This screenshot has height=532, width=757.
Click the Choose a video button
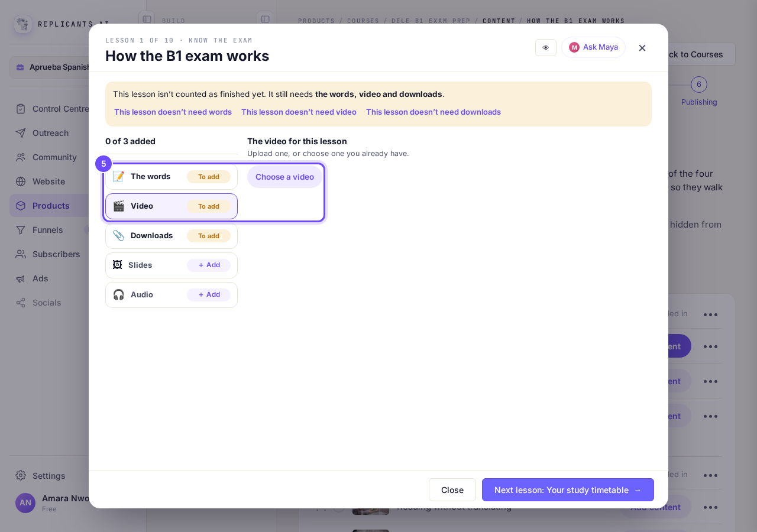(x=284, y=177)
